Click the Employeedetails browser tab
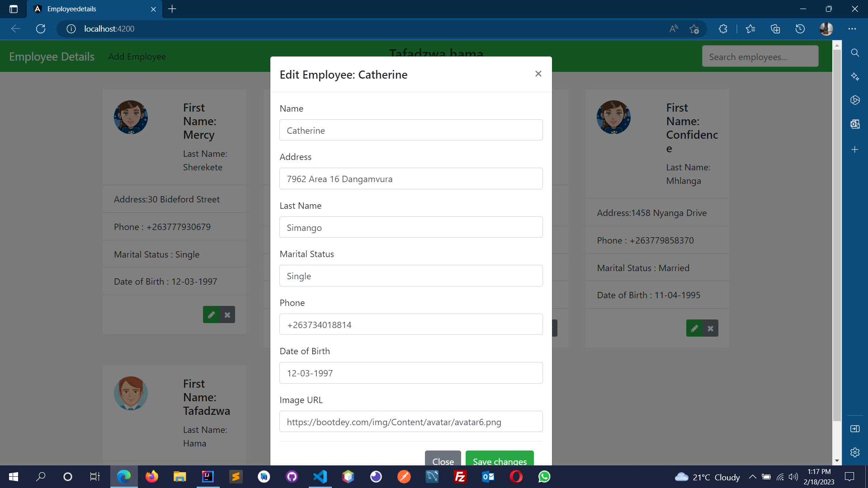The image size is (868, 488). (x=95, y=9)
